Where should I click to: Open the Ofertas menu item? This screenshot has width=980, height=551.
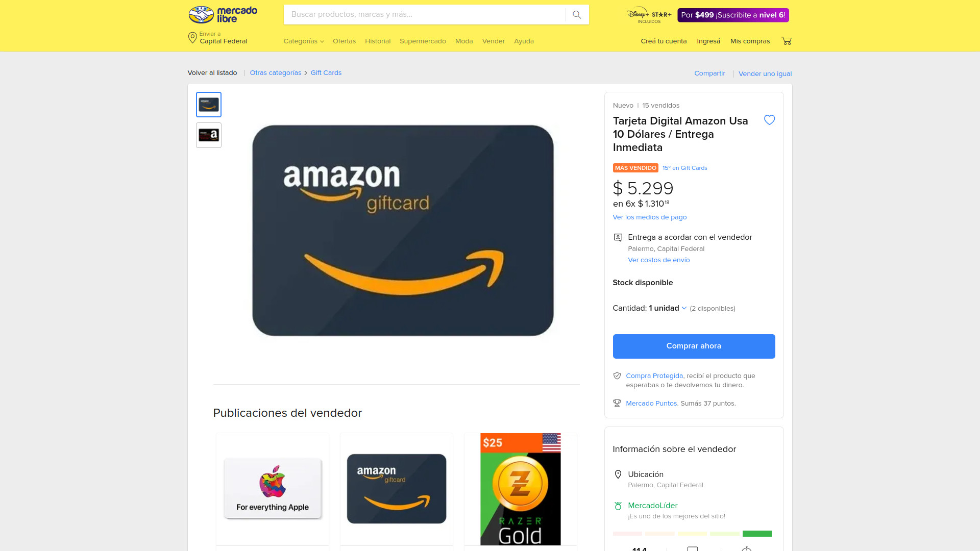(x=344, y=41)
